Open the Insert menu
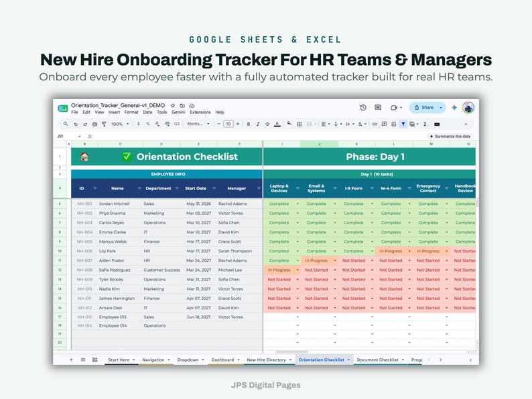This screenshot has height=399, width=532. coord(114,112)
